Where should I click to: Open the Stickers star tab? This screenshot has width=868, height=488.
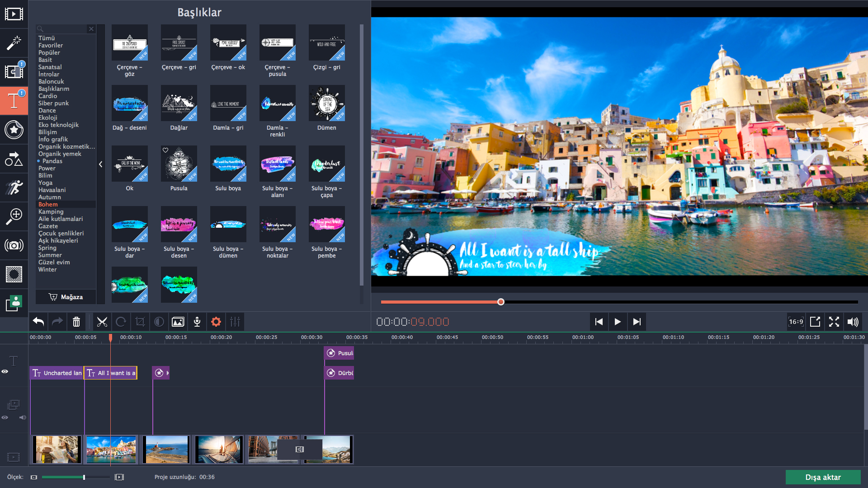tap(14, 130)
